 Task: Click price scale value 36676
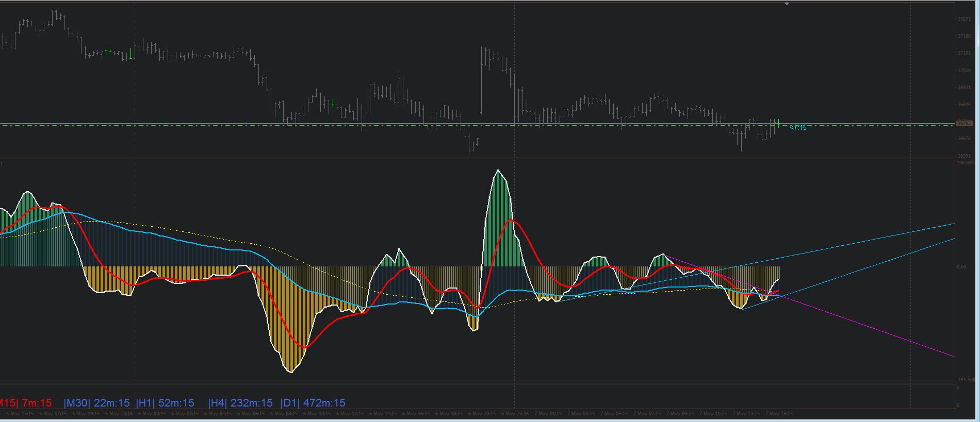tap(963, 139)
